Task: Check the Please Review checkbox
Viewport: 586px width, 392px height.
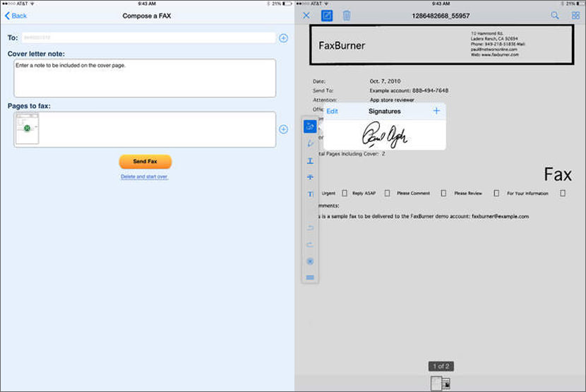Action: click(496, 194)
